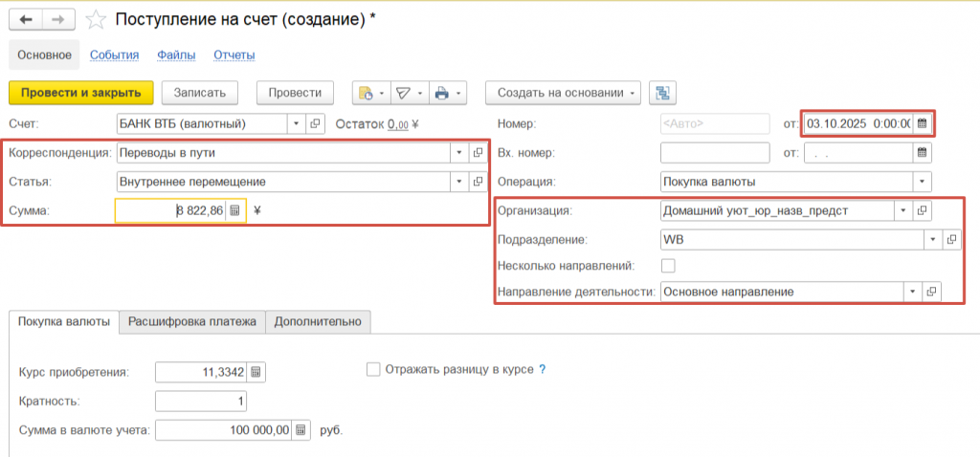Click the Записать button
Viewport: 980px width, 457px height.
[199, 93]
